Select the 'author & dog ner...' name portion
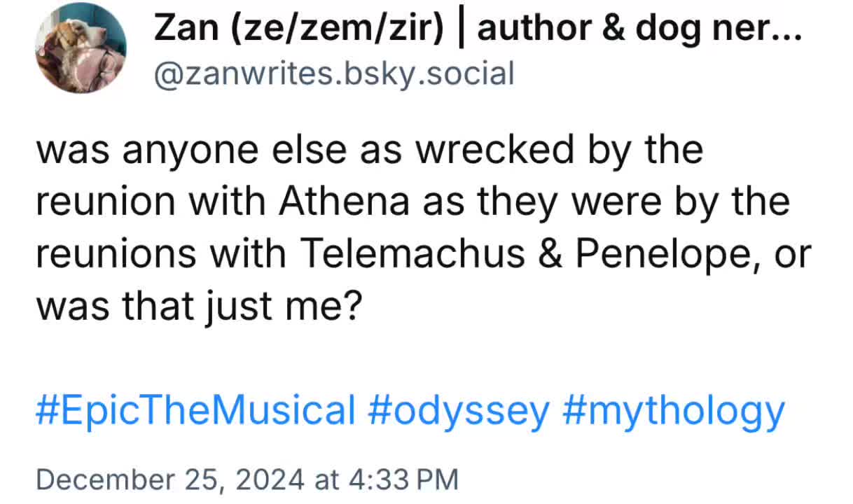 pyautogui.click(x=639, y=30)
